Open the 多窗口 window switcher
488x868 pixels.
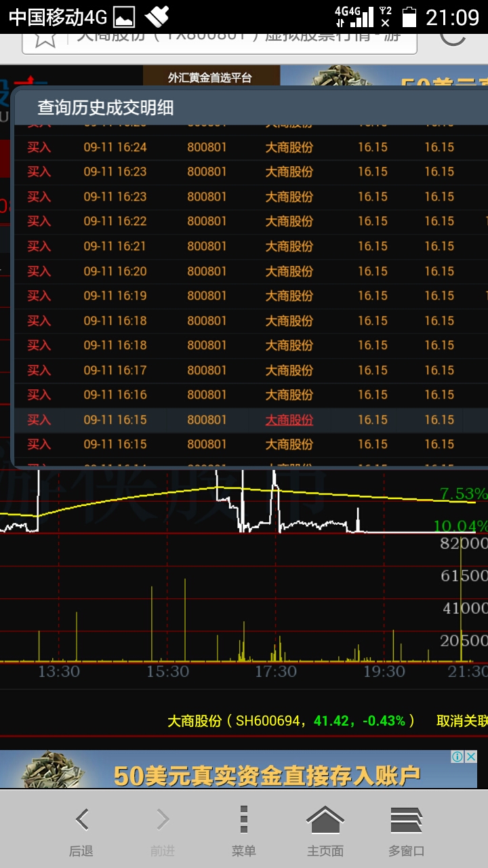[x=407, y=831]
